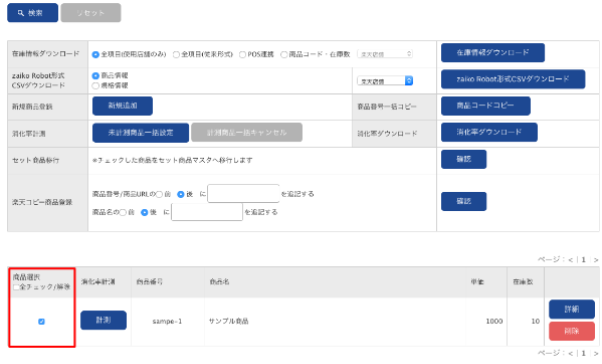Open the store dropdown in 在庫情報ダウンロード row
The image size is (602, 364).
point(385,54)
